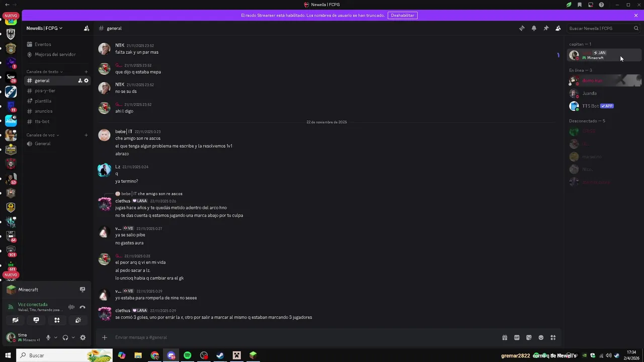Screen dimensions: 644x362
Task: Open Spotify from the Windows taskbar
Action: 187,355
